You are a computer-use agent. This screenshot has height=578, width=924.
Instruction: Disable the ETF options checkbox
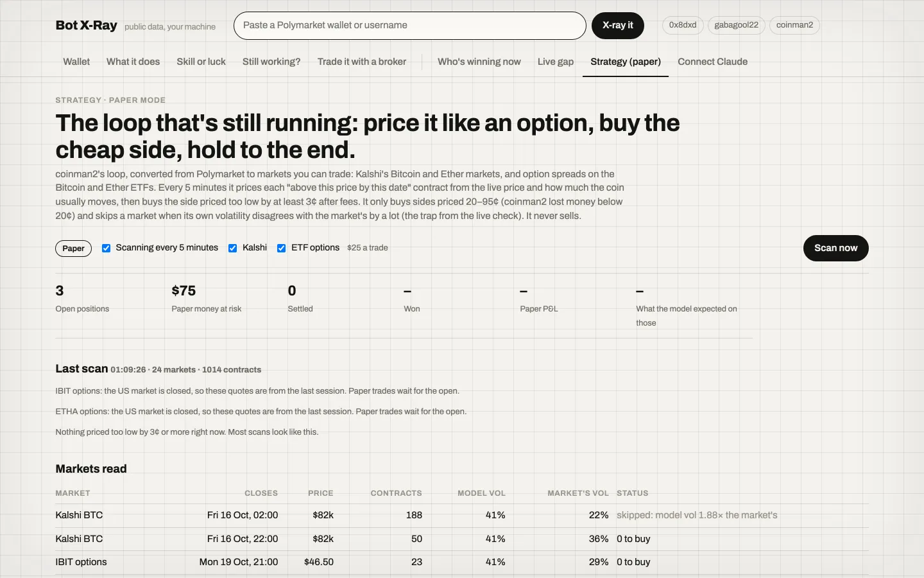pyautogui.click(x=281, y=249)
